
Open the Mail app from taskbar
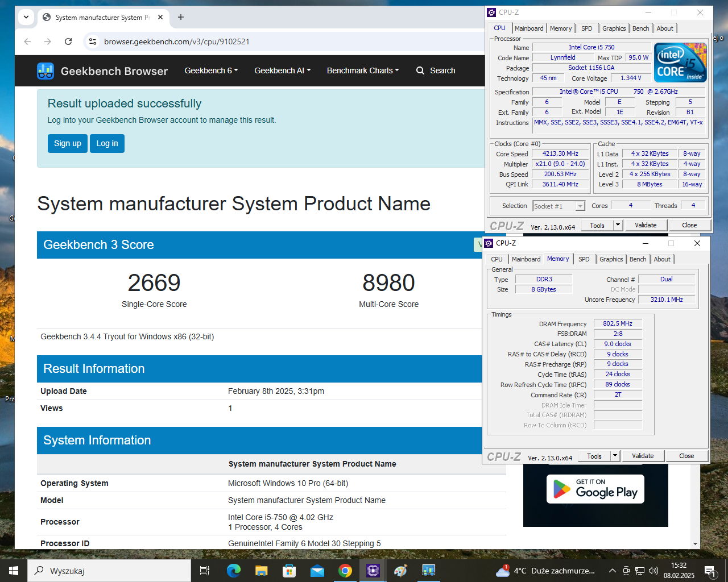(x=317, y=571)
